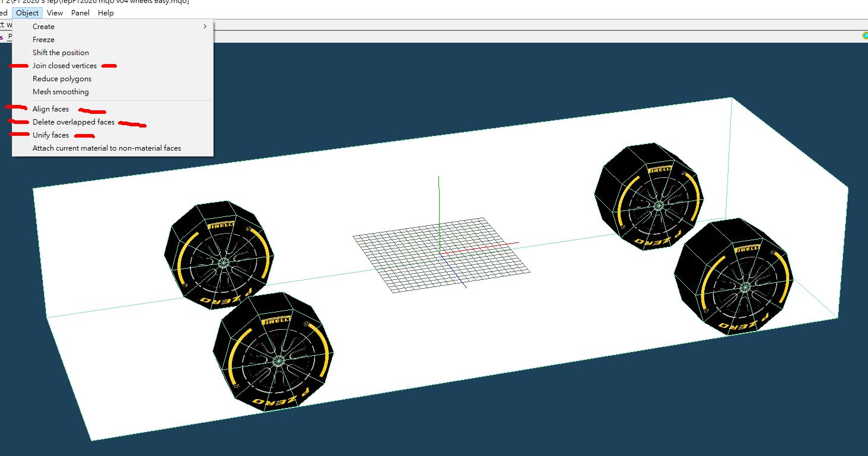This screenshot has width=868, height=456.
Task: Choose Freeze from the Object menu
Action: 43,40
